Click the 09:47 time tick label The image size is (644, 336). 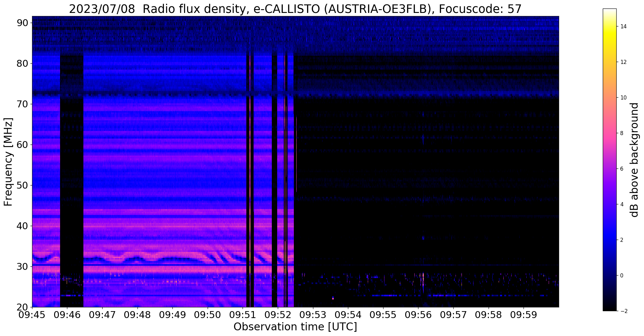click(x=102, y=315)
